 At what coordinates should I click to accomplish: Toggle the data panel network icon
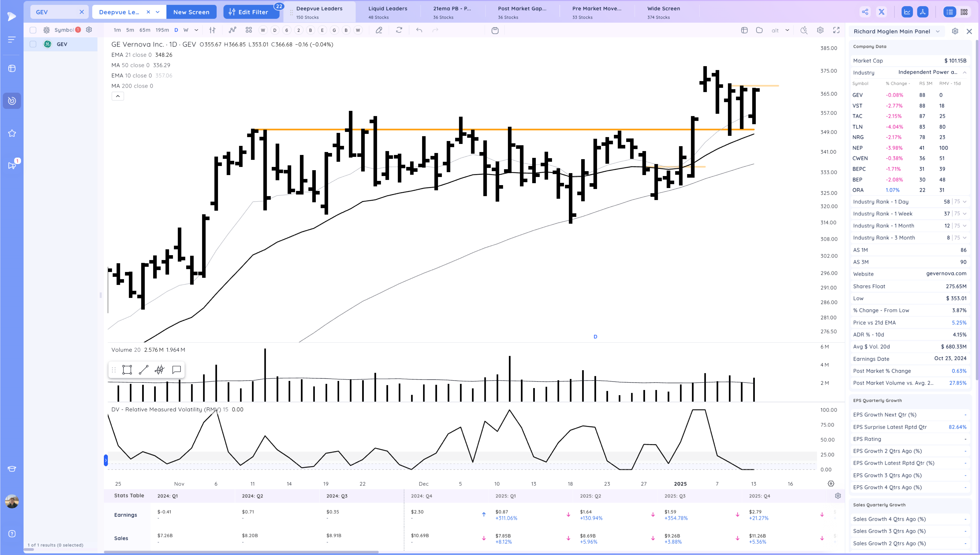(x=922, y=12)
